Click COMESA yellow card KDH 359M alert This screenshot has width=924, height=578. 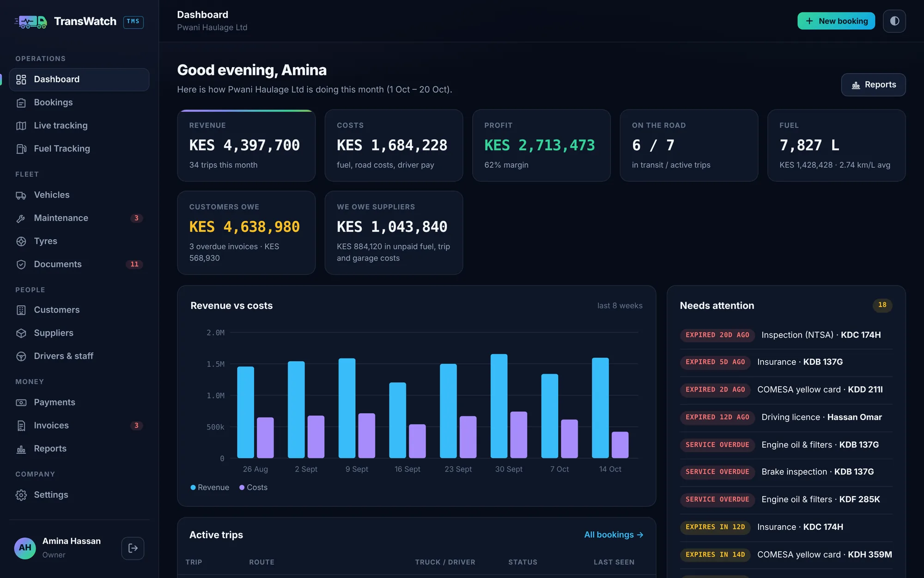786,555
